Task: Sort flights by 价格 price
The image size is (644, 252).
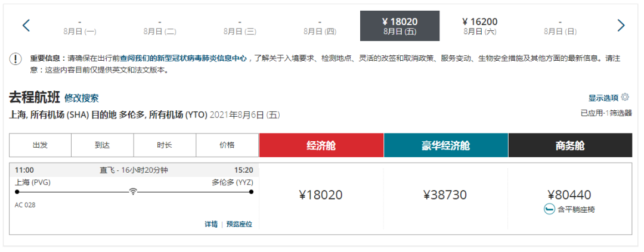Action: click(x=227, y=145)
